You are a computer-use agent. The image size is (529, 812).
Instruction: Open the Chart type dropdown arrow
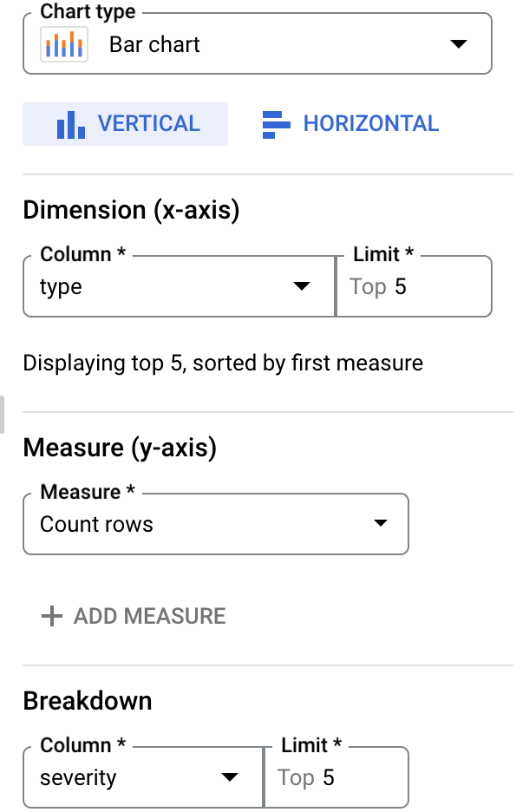click(x=459, y=44)
